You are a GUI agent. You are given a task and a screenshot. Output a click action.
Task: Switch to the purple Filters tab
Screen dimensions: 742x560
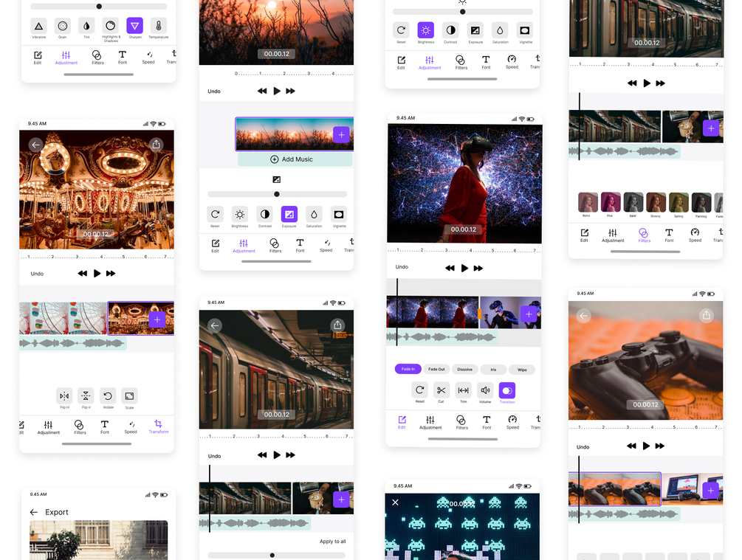click(644, 235)
